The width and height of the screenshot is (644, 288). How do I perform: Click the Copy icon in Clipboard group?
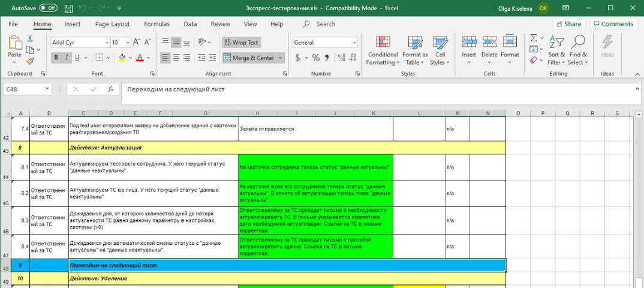(x=29, y=50)
